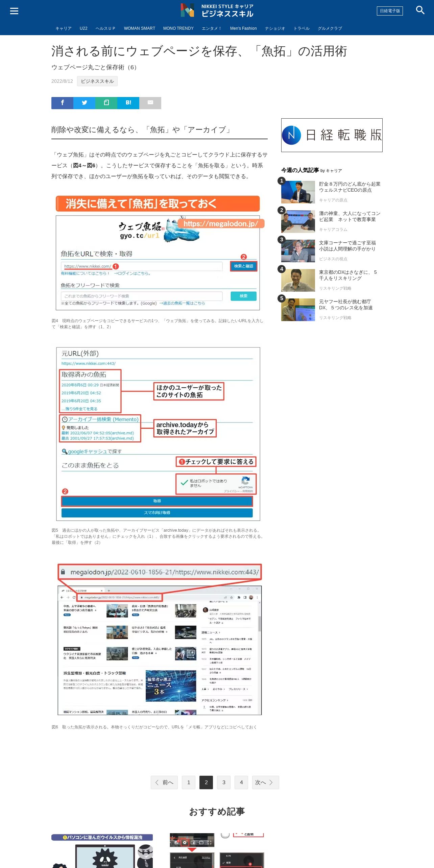Open the hamburger menu icon

14,11
